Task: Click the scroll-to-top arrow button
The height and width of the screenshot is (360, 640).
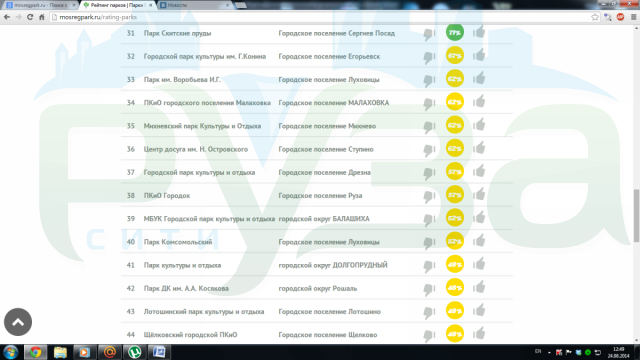Action: pos(18,322)
